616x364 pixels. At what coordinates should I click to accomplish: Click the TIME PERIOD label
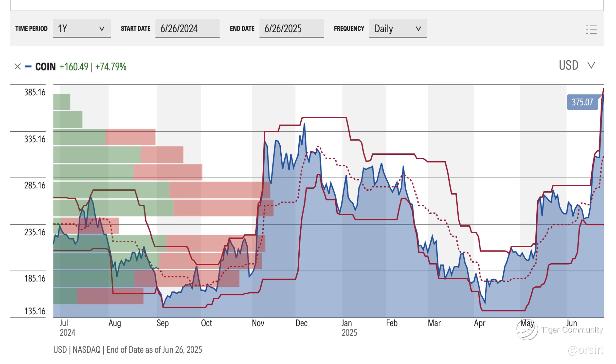pyautogui.click(x=31, y=29)
